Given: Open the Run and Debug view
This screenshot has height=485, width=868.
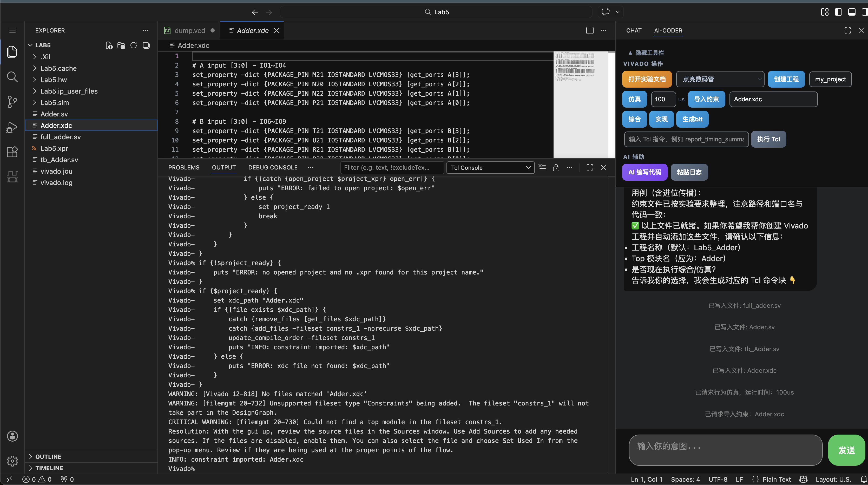Looking at the screenshot, I should pyautogui.click(x=12, y=127).
